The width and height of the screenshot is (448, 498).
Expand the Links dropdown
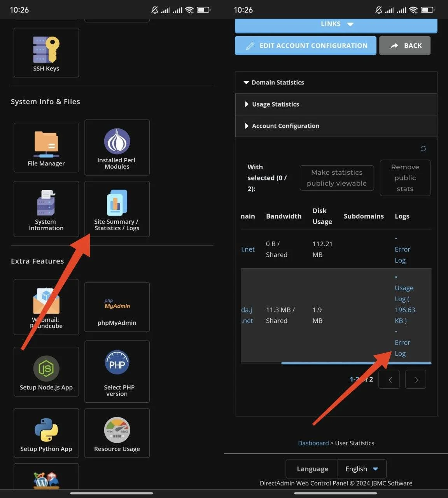[x=336, y=25]
